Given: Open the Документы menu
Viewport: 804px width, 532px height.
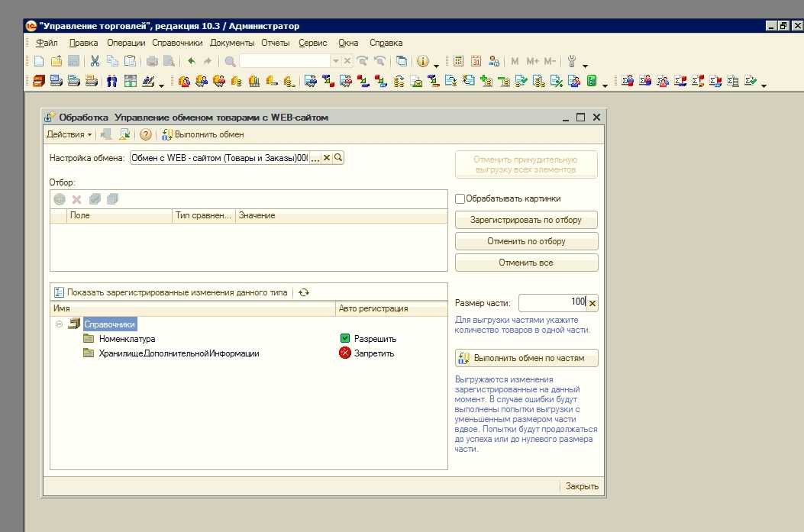Looking at the screenshot, I should pyautogui.click(x=232, y=43).
